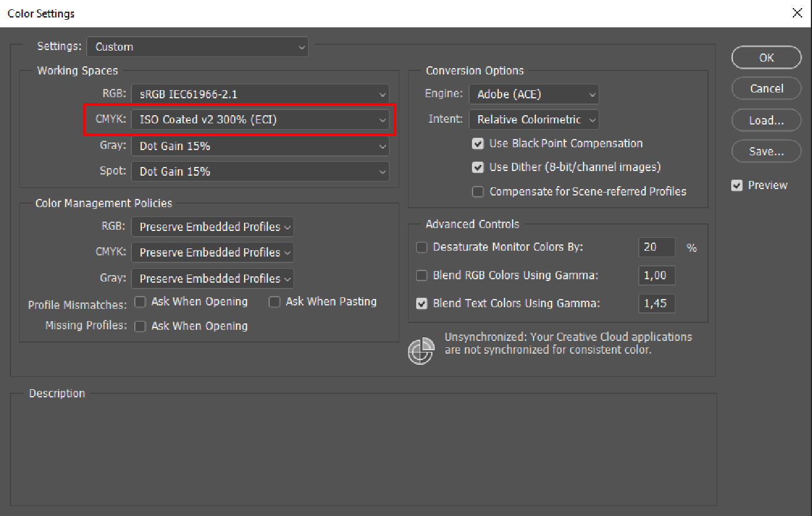Image resolution: width=812 pixels, height=516 pixels.
Task: Enable Blend RGB Colors Using Gamma
Action: click(x=422, y=276)
